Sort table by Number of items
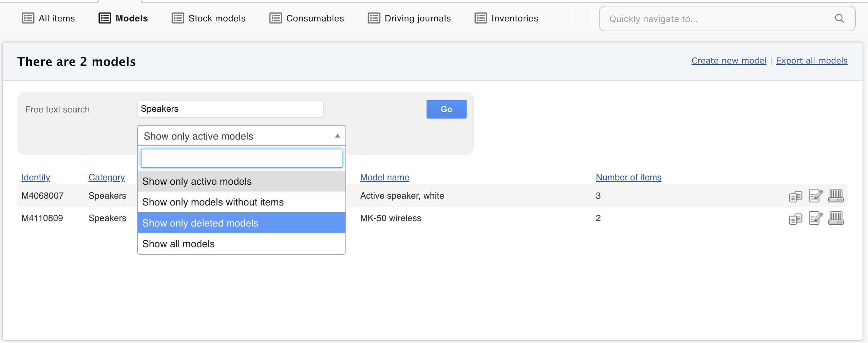 pyautogui.click(x=628, y=177)
